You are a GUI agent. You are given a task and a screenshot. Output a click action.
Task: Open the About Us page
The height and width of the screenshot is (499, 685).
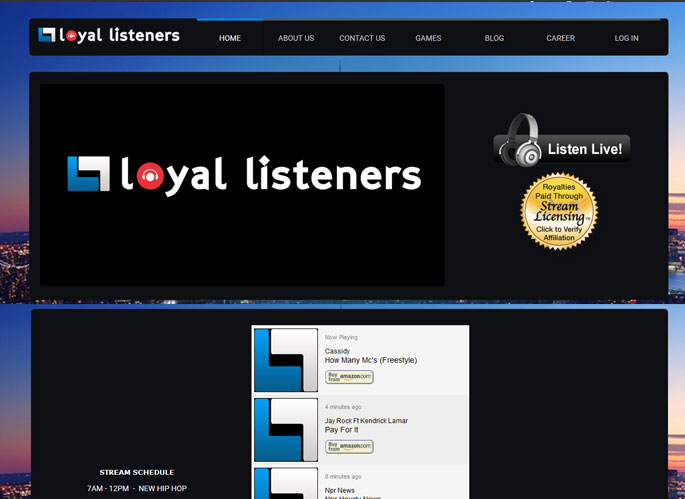[x=296, y=38]
